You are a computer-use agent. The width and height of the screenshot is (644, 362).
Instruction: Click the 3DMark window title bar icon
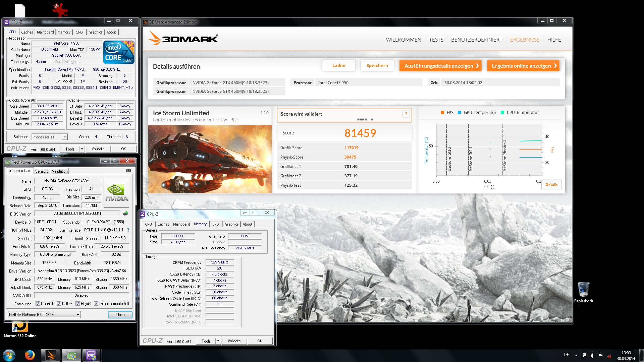145,22
